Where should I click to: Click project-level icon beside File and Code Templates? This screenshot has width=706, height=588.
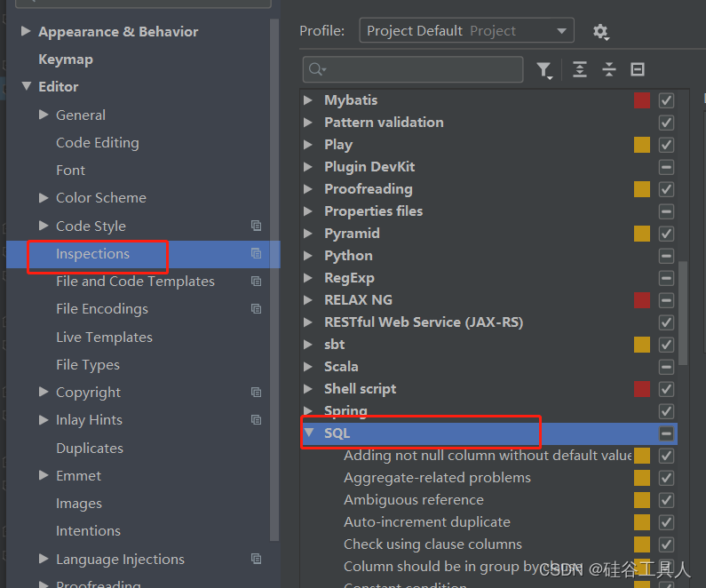point(256,282)
